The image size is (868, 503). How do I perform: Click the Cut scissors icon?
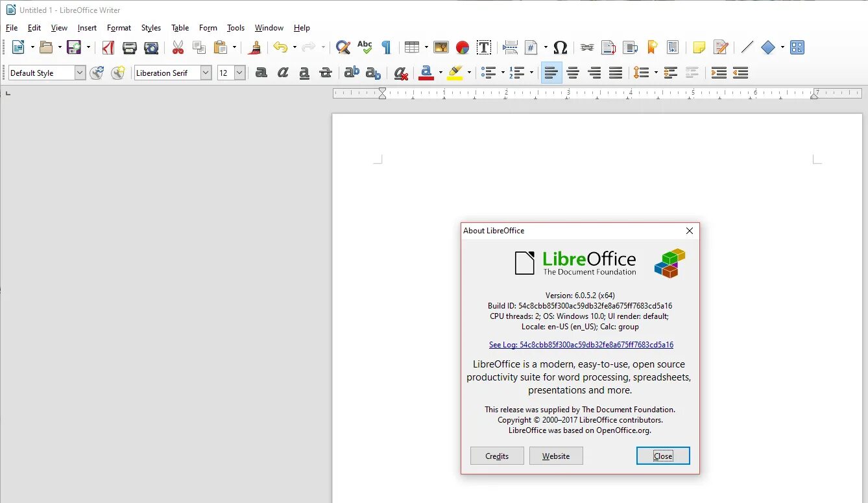click(x=178, y=47)
